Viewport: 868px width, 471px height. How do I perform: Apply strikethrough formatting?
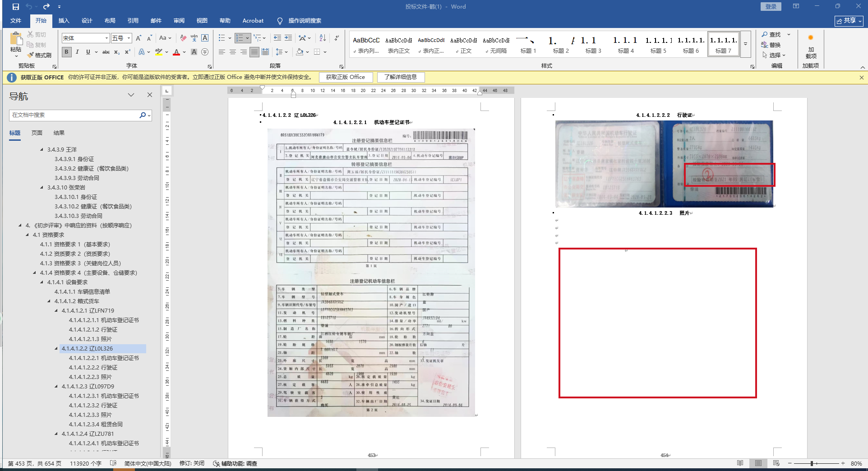[106, 52]
